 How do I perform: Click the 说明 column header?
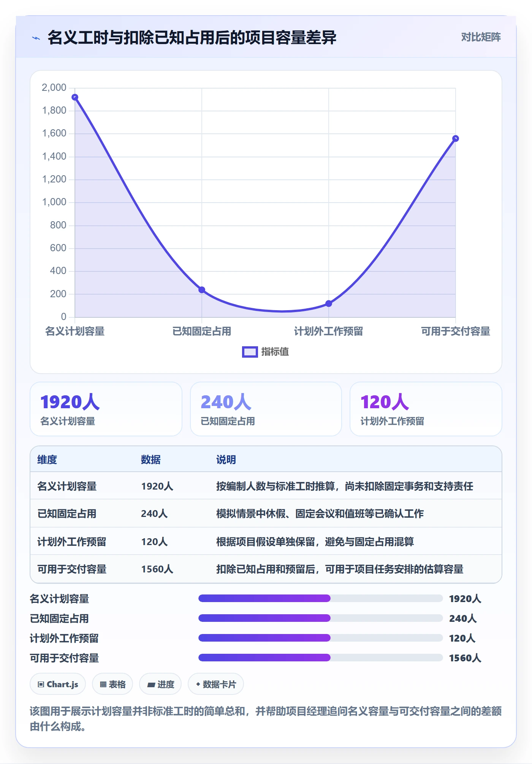coord(226,460)
